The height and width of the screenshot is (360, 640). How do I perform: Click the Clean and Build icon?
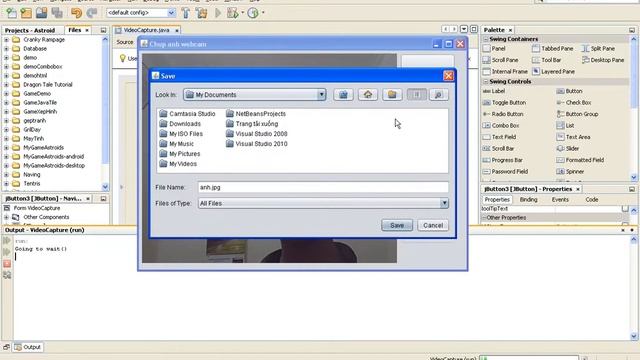[x=201, y=13]
